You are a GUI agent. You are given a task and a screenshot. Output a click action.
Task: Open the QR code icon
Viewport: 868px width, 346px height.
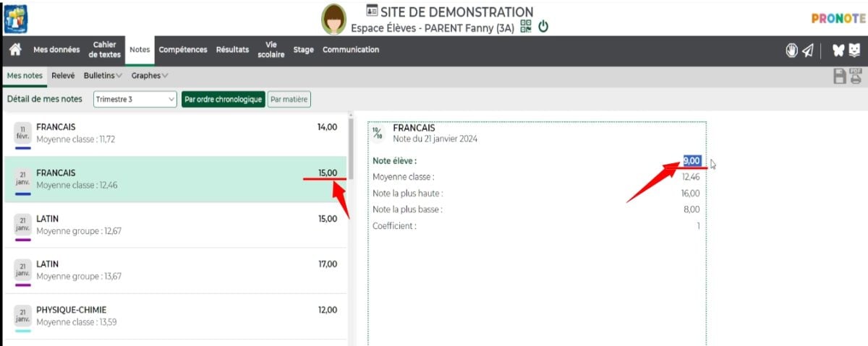pyautogui.click(x=526, y=27)
